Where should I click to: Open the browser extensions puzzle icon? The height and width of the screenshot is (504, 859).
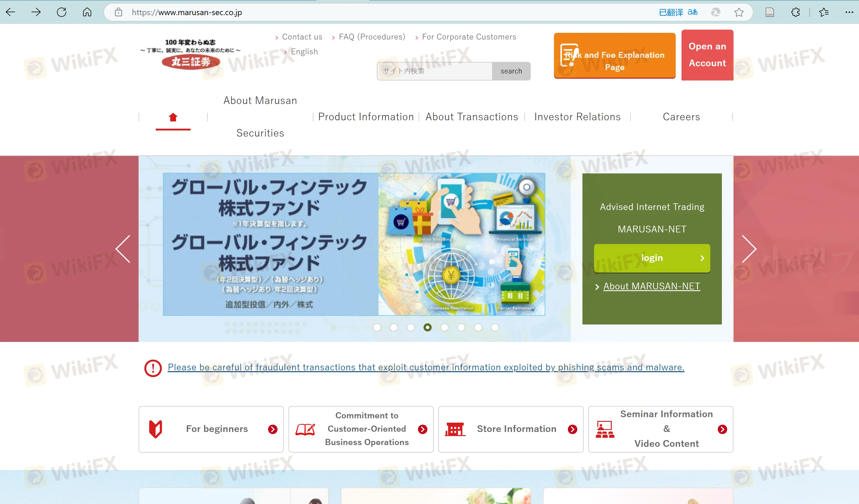(x=795, y=12)
